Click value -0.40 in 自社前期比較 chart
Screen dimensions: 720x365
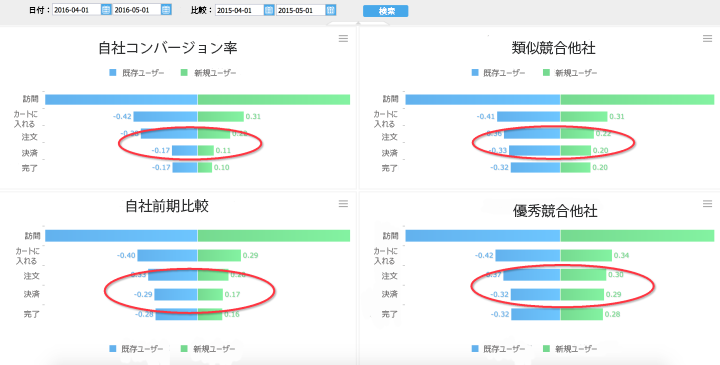pyautogui.click(x=126, y=255)
